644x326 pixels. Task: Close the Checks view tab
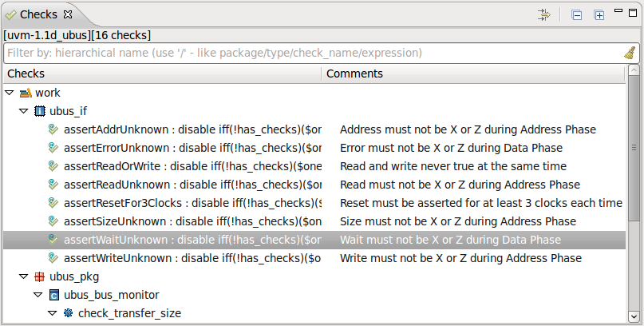[68, 14]
